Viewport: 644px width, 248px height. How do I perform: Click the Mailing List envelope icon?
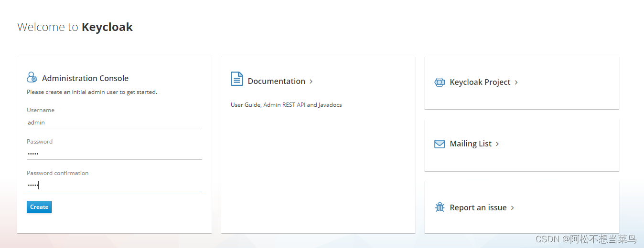[x=440, y=144]
